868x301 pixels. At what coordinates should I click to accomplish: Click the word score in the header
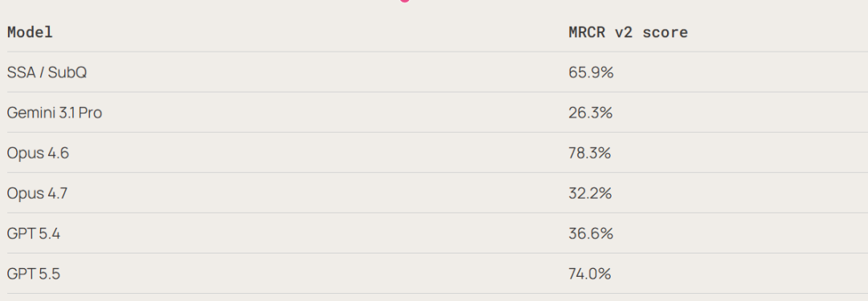665,32
